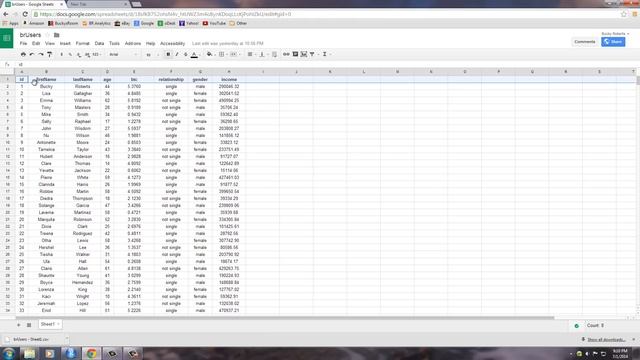The width and height of the screenshot is (640, 360).
Task: Open the Windows Start button
Action: (9, 353)
